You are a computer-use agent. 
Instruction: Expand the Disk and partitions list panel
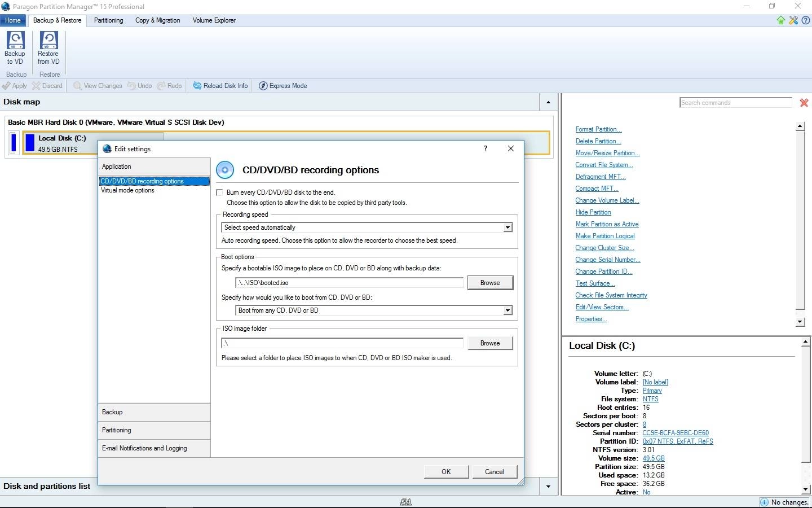click(x=548, y=486)
